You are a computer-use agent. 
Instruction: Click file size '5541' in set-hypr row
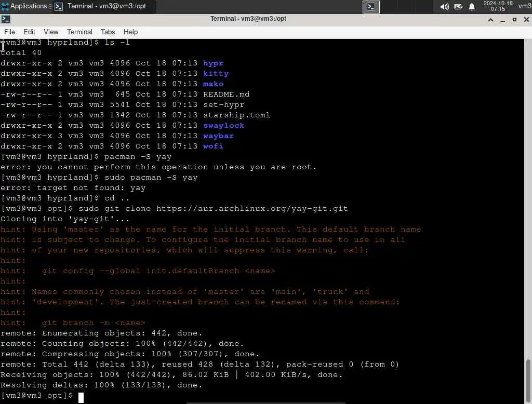click(120, 104)
